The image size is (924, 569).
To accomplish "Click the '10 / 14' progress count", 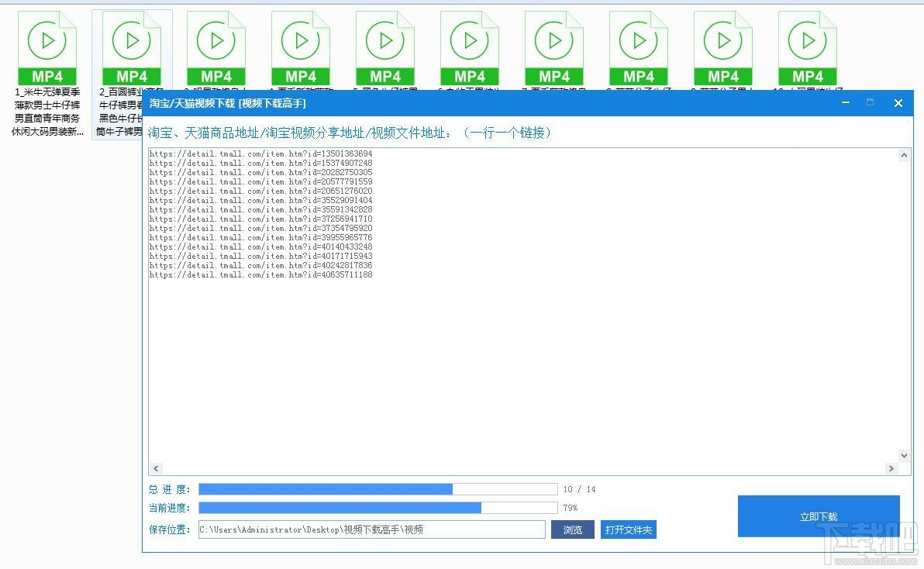I will [x=579, y=489].
